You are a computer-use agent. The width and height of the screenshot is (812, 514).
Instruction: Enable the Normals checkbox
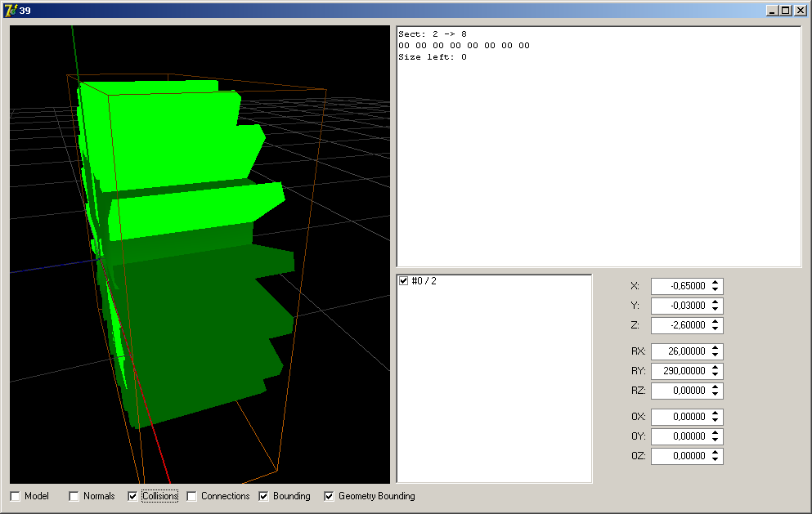[x=74, y=496]
